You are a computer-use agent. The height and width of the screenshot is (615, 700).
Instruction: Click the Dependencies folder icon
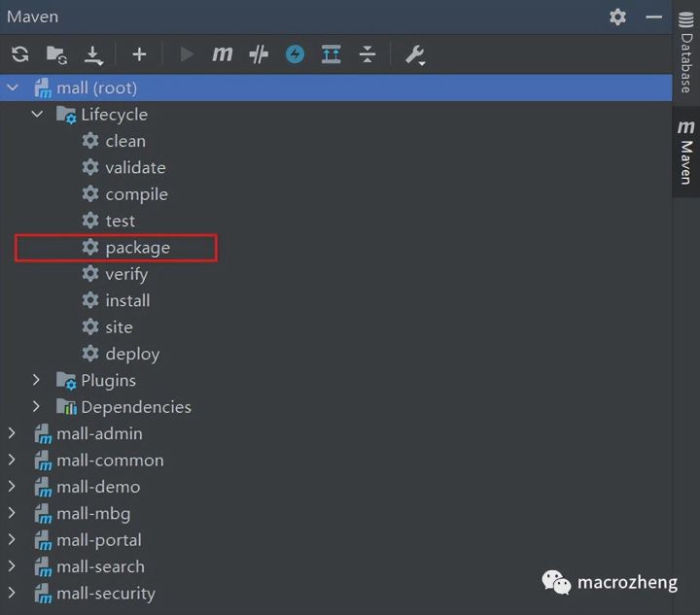tap(66, 407)
